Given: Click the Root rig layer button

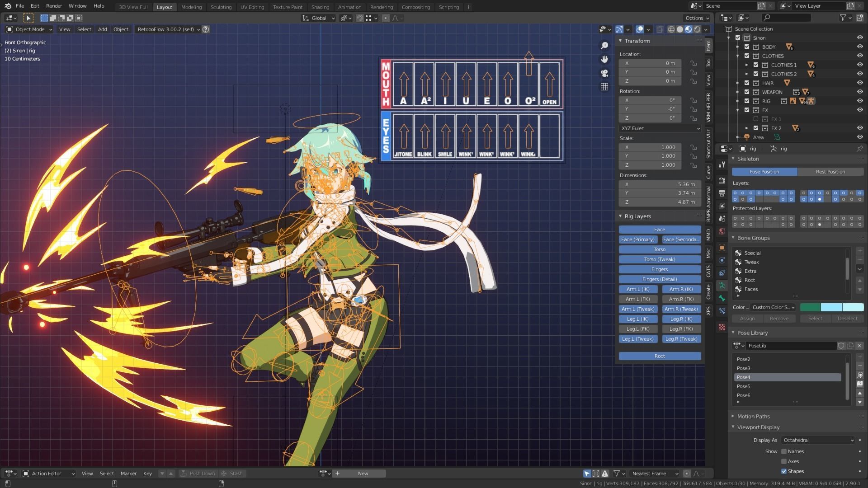Looking at the screenshot, I should pos(660,356).
